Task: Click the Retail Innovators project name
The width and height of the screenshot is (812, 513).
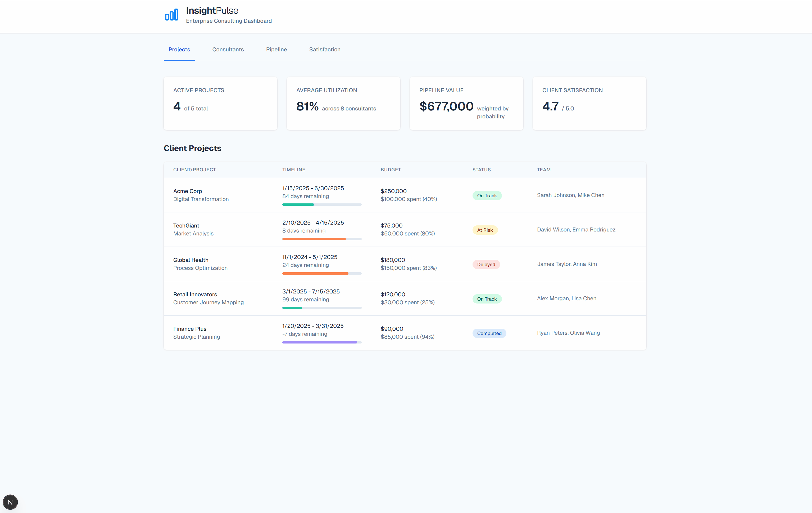Action: (x=195, y=294)
